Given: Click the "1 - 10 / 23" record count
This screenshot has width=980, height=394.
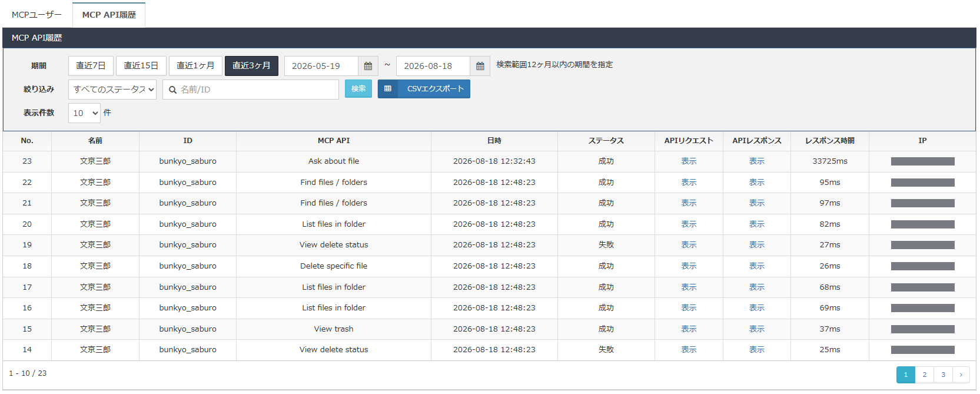Looking at the screenshot, I should pos(28,373).
